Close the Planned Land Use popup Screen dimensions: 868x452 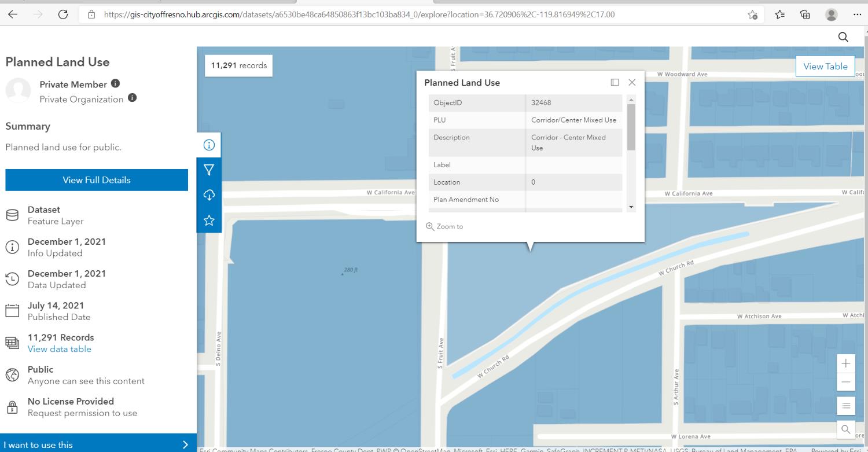click(x=632, y=83)
